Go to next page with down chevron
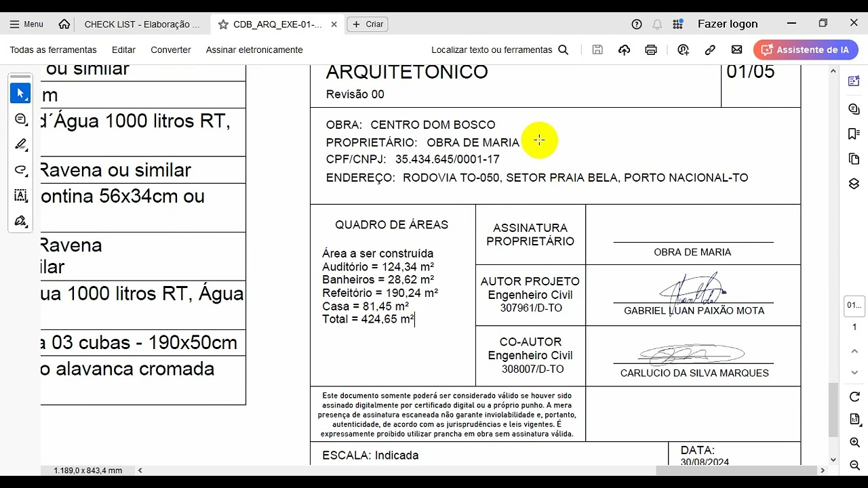The image size is (868, 488). [854, 372]
